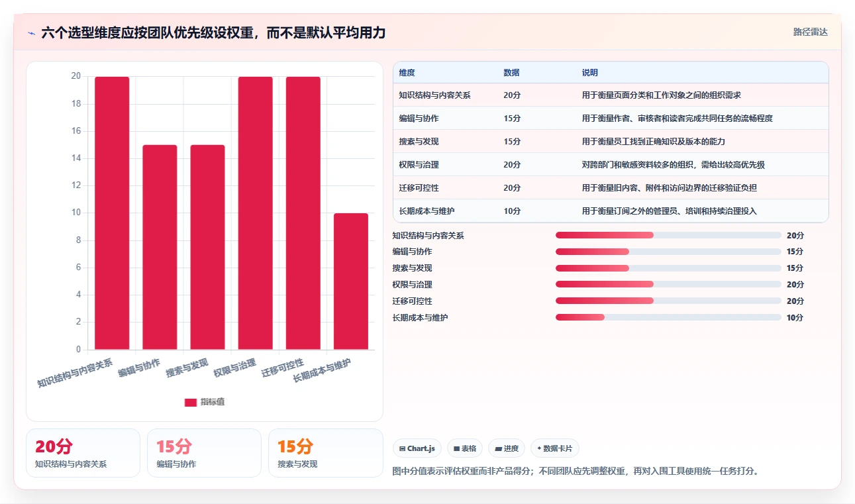
Task: Click 10分 in the 长期成本与维护 table row
Action: click(x=512, y=211)
